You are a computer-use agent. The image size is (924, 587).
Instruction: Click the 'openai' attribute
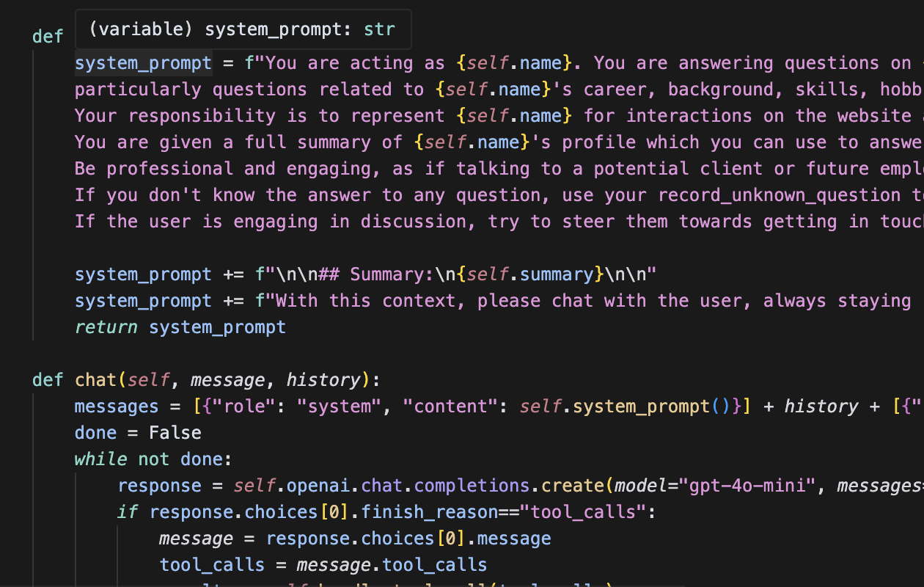(318, 486)
